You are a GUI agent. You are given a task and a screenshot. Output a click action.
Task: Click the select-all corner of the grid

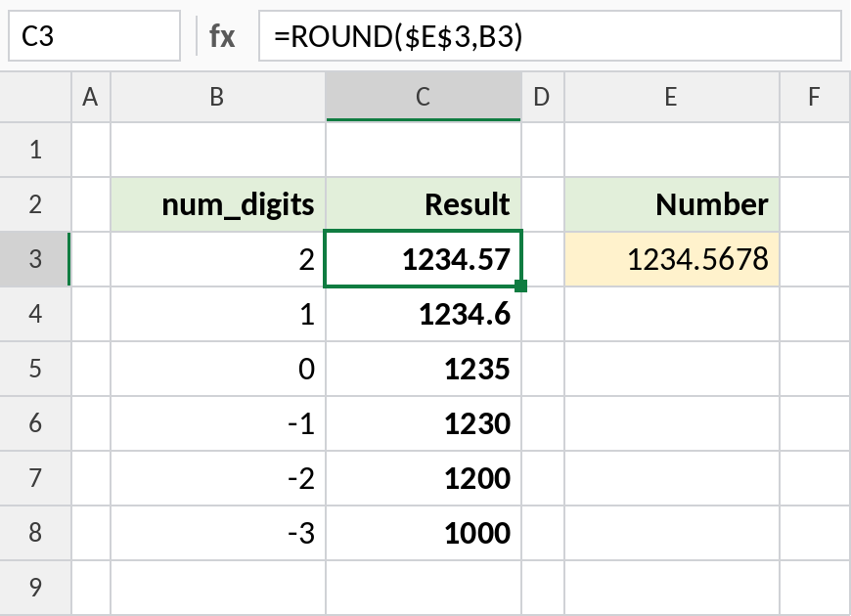tap(35, 97)
